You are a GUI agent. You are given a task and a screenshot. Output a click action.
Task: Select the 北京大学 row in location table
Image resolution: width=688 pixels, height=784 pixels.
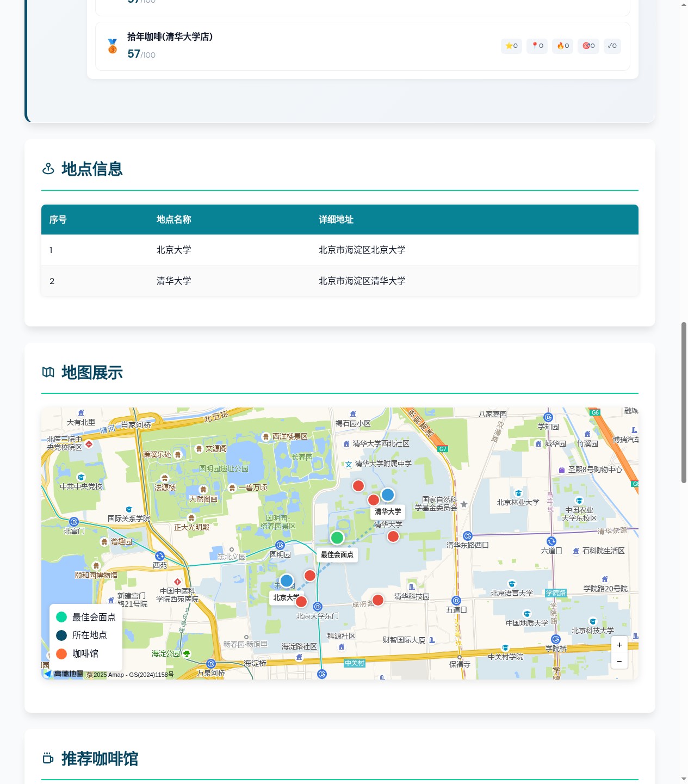point(339,250)
